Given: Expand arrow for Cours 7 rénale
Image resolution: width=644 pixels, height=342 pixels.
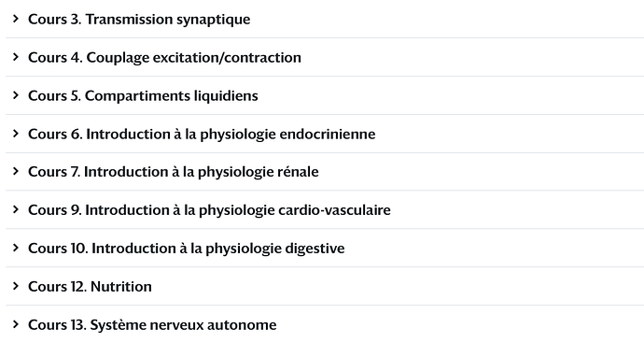Looking at the screenshot, I should coord(16,171).
